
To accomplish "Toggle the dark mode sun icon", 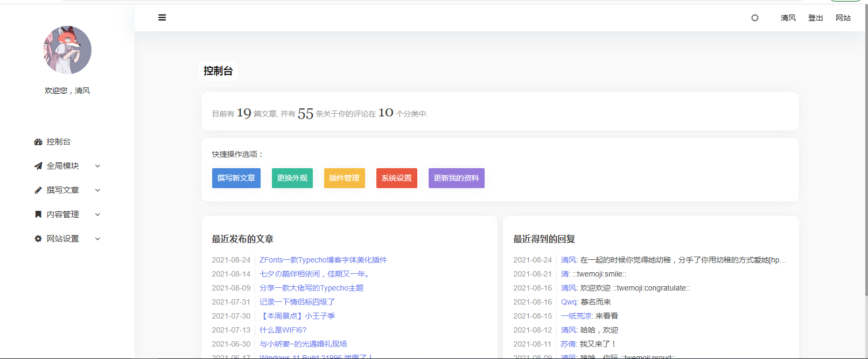I will coord(755,18).
